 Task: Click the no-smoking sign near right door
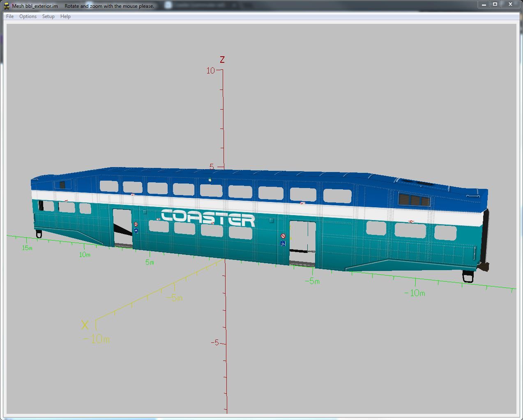pos(283,236)
